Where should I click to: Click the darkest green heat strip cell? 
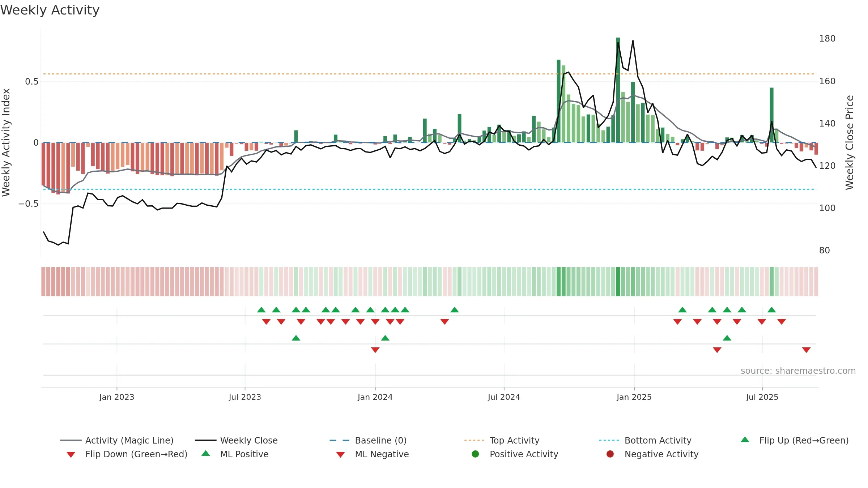[x=618, y=282]
